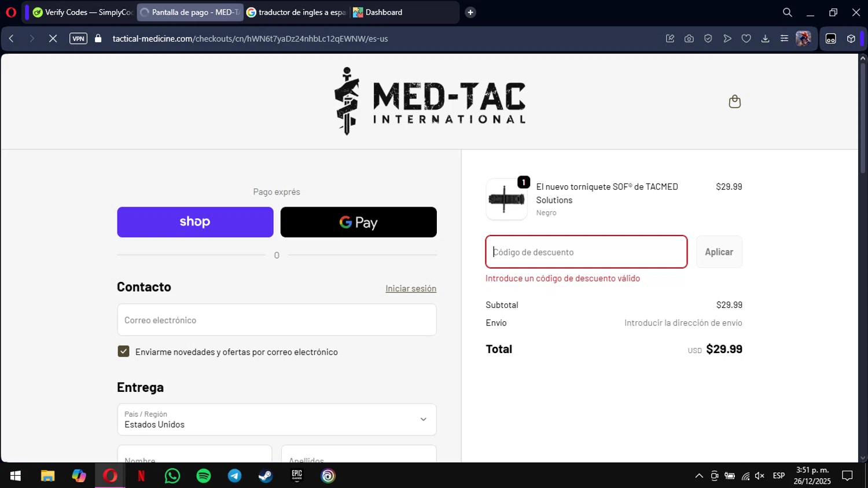
Task: View site security padlock info
Action: [98, 39]
